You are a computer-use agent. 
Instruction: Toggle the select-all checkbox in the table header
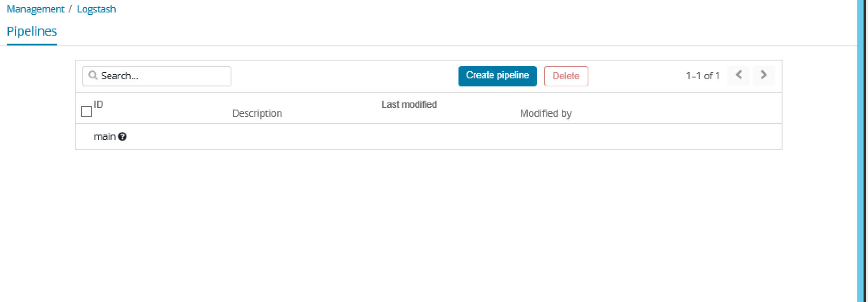pyautogui.click(x=86, y=111)
